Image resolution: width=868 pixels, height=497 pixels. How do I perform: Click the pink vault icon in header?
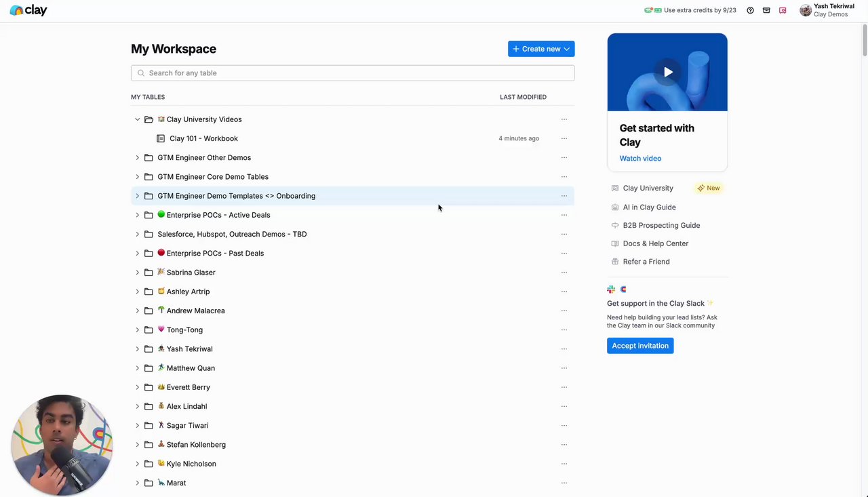click(783, 10)
